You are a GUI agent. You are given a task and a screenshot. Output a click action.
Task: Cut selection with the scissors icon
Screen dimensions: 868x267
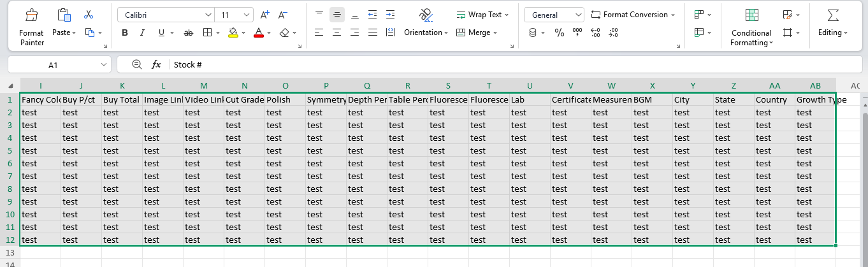[89, 15]
